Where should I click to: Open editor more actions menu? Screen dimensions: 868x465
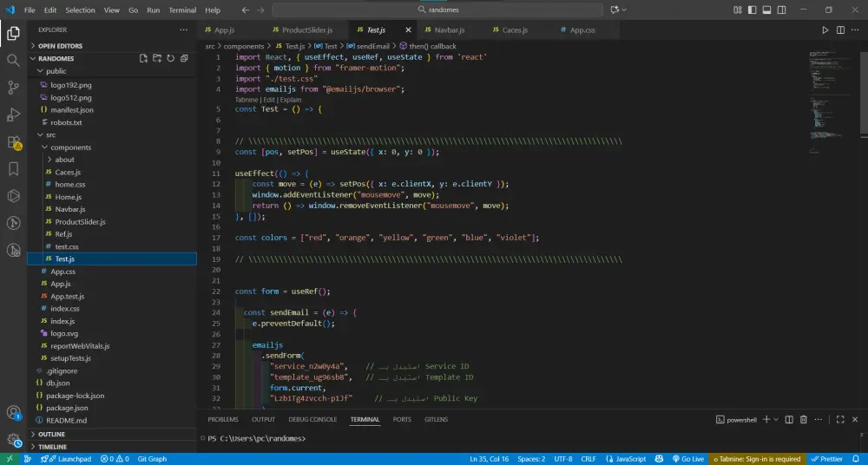(x=855, y=29)
